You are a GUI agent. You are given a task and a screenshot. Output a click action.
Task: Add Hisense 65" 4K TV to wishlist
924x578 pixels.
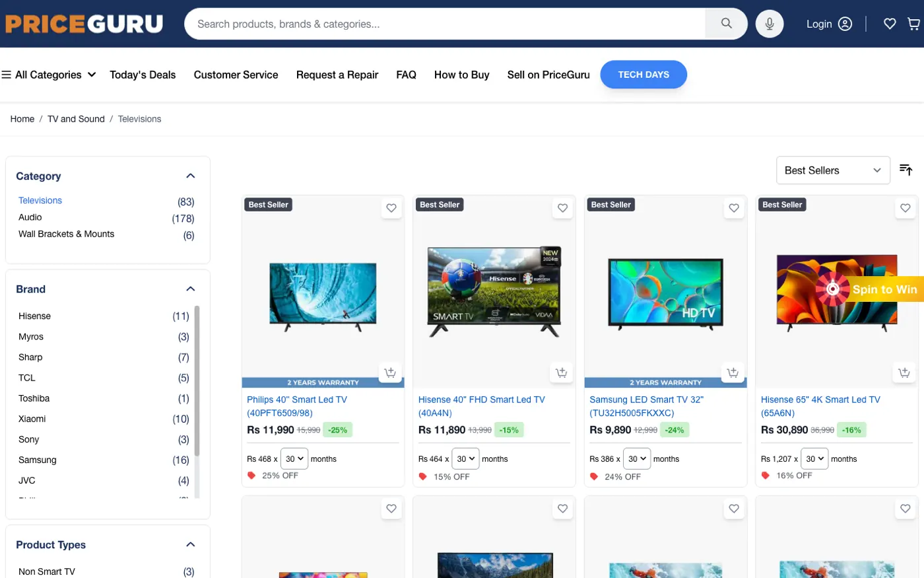point(905,208)
